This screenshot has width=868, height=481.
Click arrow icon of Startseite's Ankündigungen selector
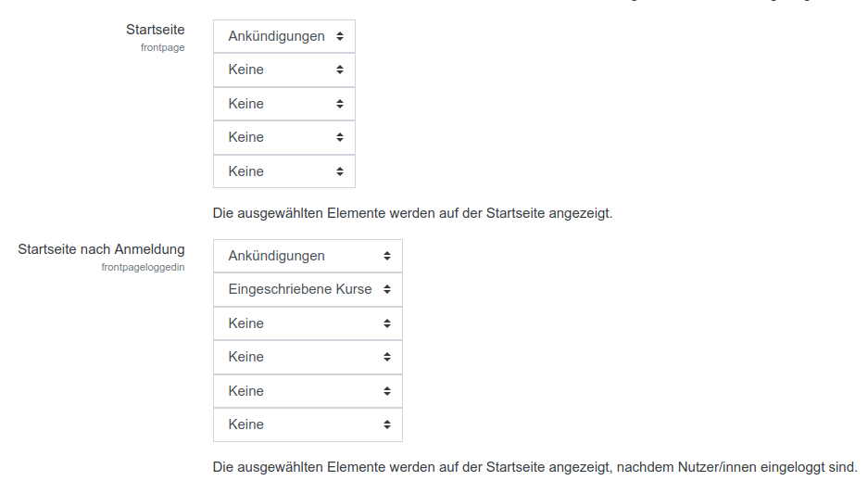[340, 36]
